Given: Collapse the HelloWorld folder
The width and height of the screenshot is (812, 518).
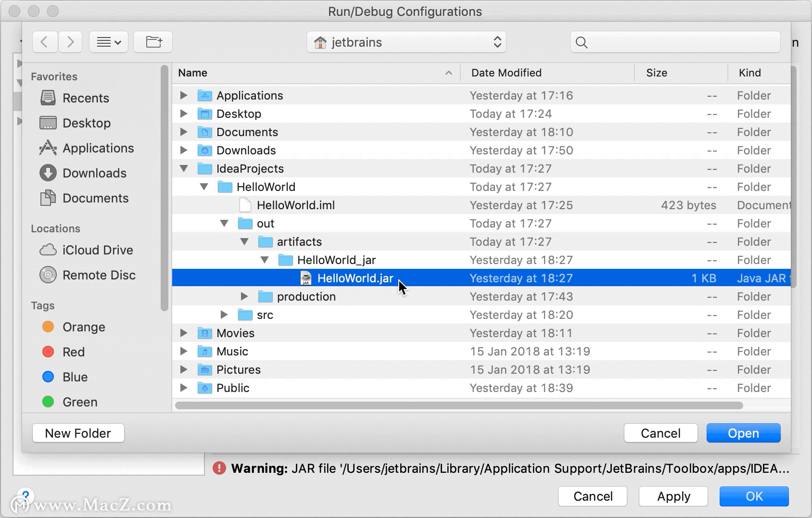Looking at the screenshot, I should tap(203, 187).
